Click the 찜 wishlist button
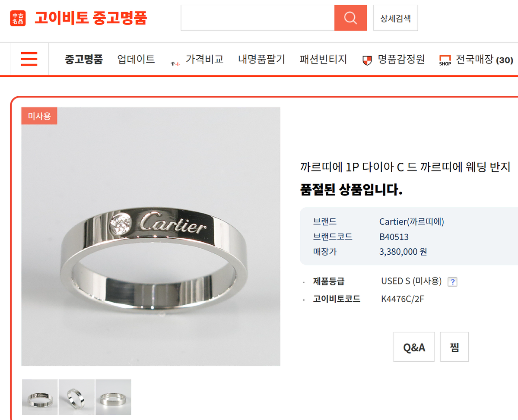This screenshot has width=518, height=420. [454, 347]
